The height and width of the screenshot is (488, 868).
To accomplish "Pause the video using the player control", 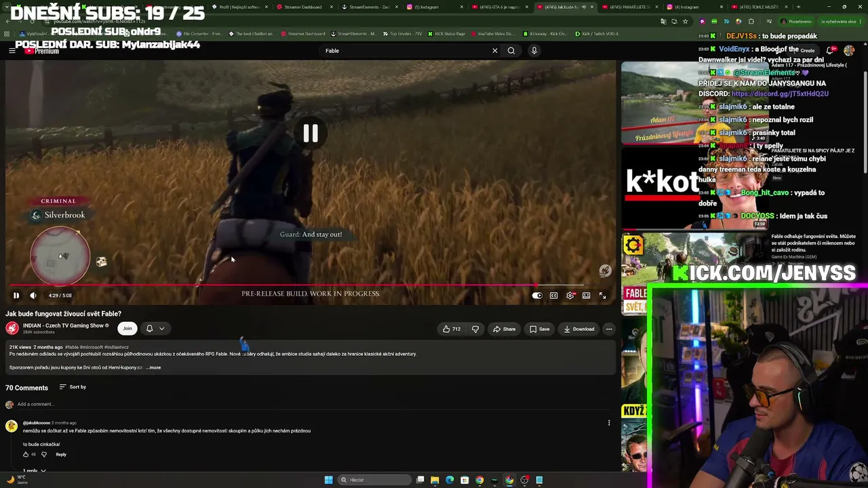I will (x=16, y=296).
